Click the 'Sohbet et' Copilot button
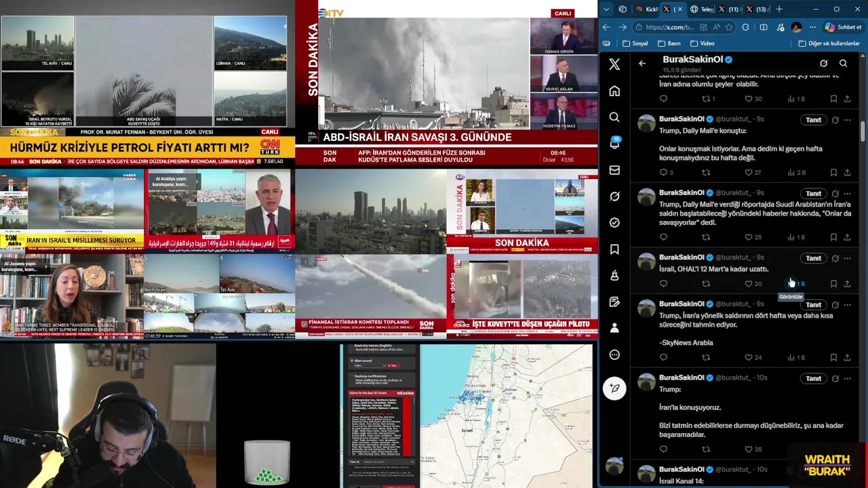Viewport: 868px width, 488px height. [x=844, y=27]
